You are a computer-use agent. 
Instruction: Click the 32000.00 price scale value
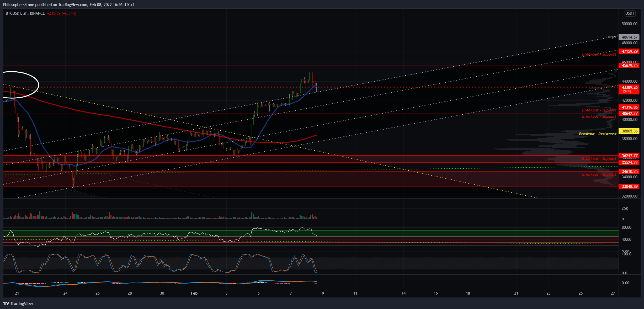pos(629,196)
